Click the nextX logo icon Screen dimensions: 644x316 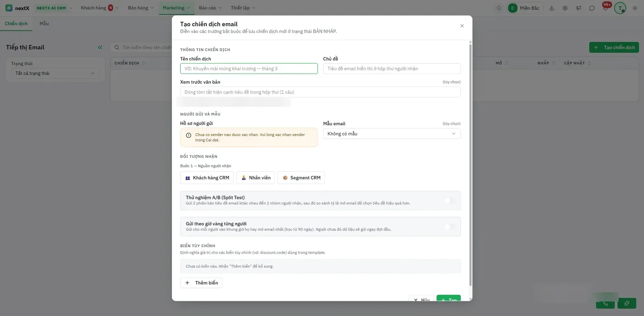click(x=9, y=8)
